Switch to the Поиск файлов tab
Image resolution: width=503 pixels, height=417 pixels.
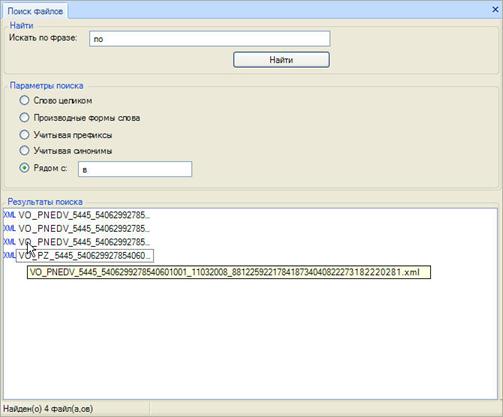pyautogui.click(x=35, y=11)
